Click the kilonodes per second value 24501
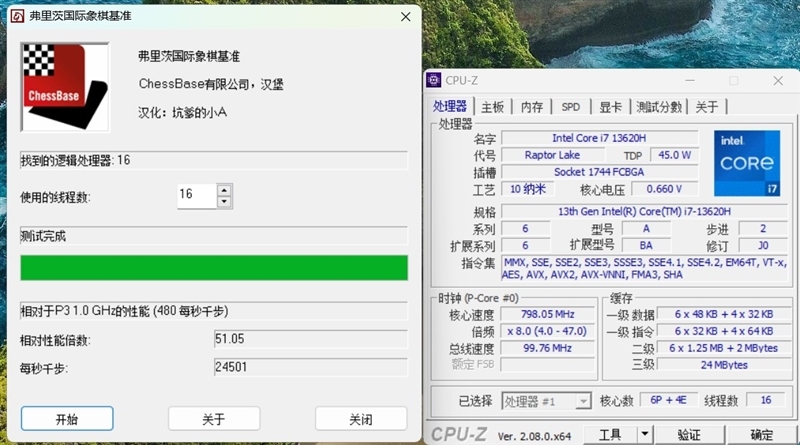800x445 pixels. coord(311,367)
